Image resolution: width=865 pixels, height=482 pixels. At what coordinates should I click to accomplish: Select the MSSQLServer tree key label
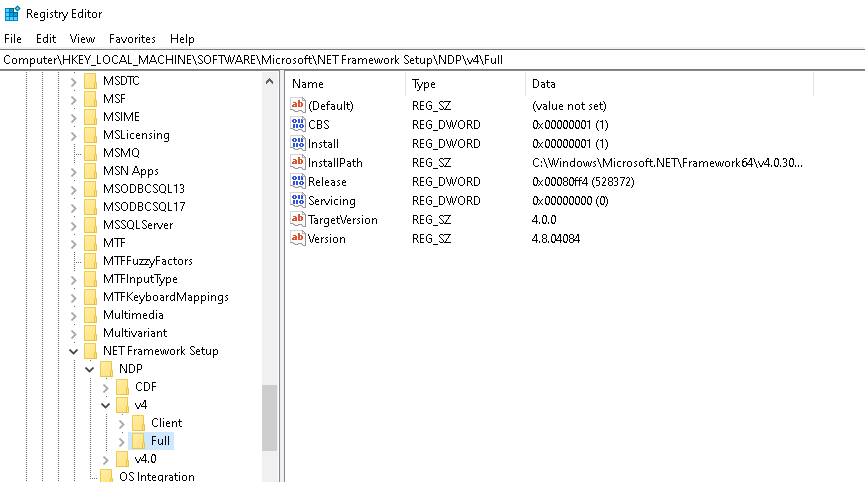point(138,225)
